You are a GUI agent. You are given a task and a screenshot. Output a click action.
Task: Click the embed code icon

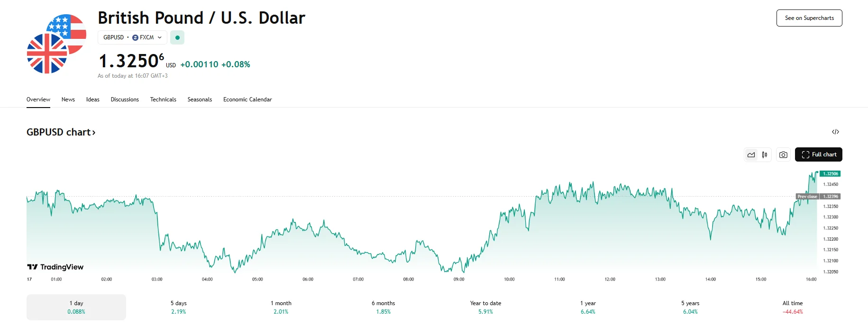(x=835, y=132)
